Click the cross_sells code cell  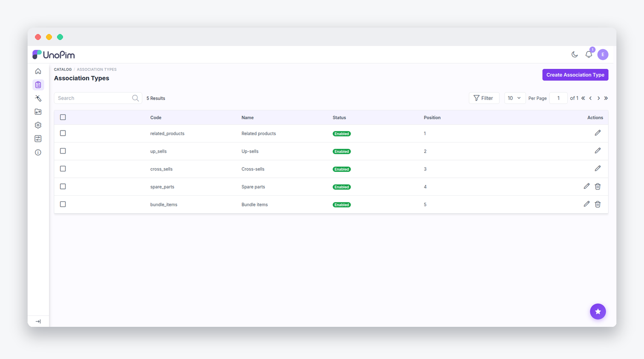click(161, 169)
